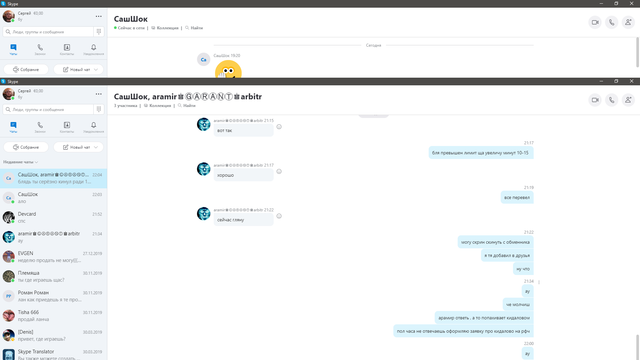Open Новый чат dropdown in lower window

point(78,147)
